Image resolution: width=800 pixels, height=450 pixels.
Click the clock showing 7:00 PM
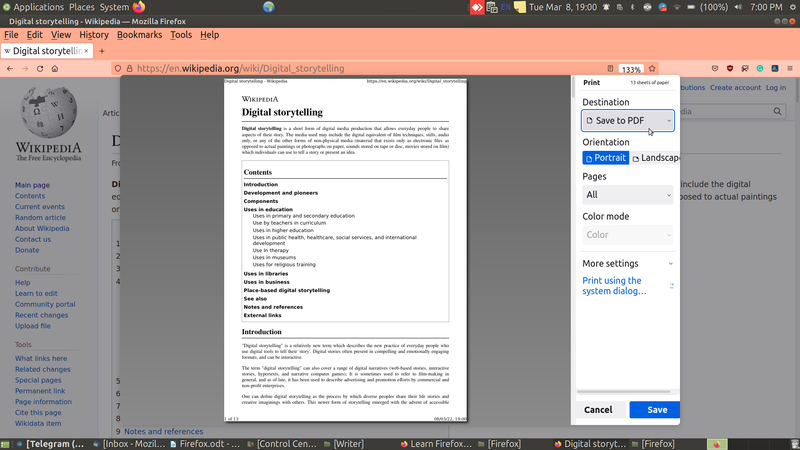(766, 7)
